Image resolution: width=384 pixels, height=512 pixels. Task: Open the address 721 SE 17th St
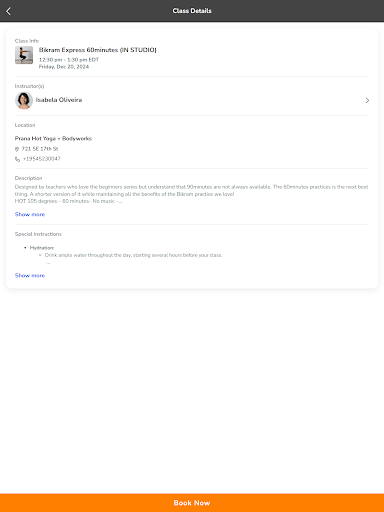coord(40,149)
